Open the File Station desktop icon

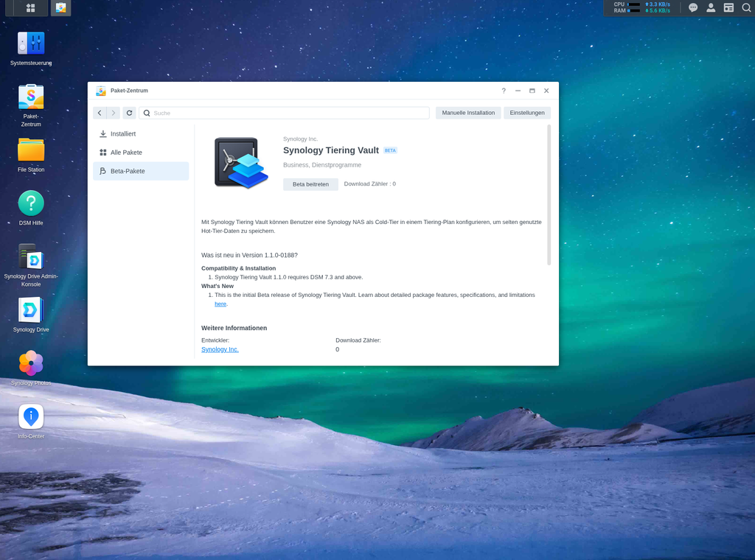pos(31,150)
